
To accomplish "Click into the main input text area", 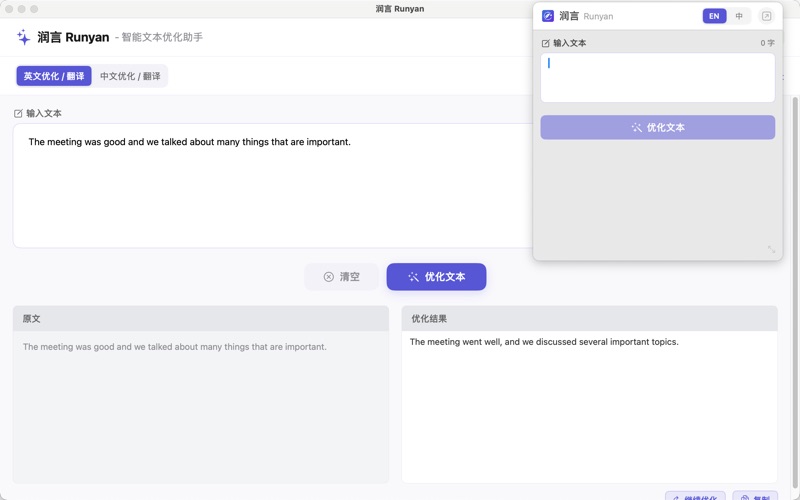I will 270,190.
